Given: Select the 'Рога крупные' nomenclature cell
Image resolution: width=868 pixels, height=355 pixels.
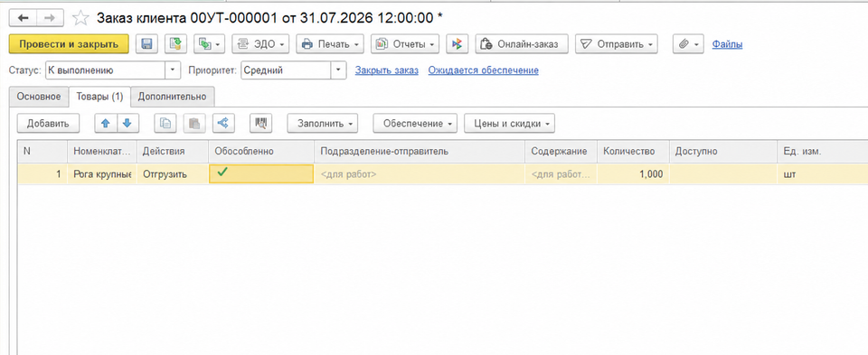Looking at the screenshot, I should (102, 173).
